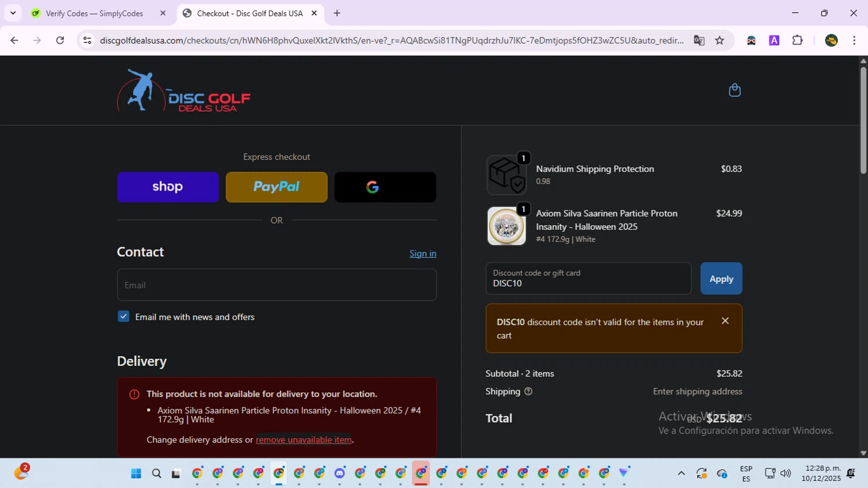Screen dimensions: 868x488
Task: Focus the Email contact input field
Action: (x=277, y=285)
